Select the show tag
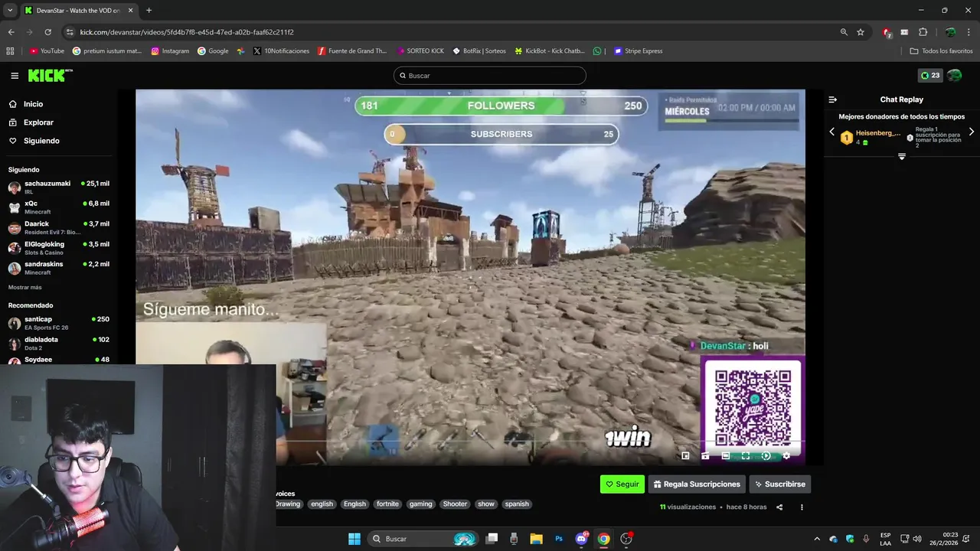This screenshot has width=980, height=551. [x=486, y=504]
